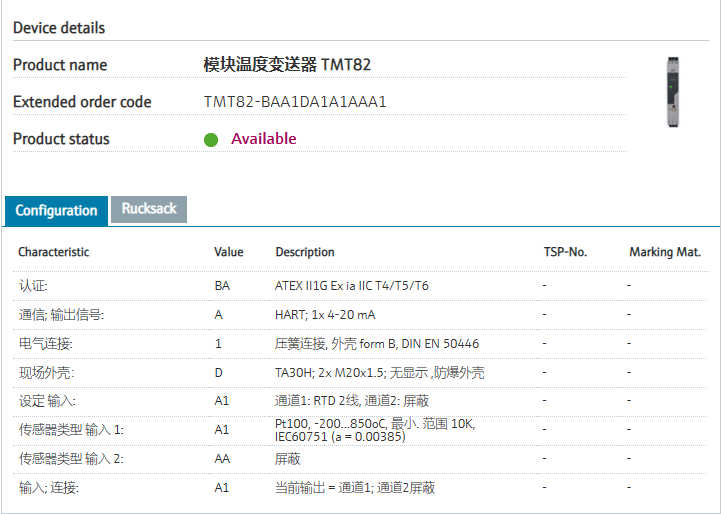
Task: Click the Device details heading
Action: coord(59,28)
